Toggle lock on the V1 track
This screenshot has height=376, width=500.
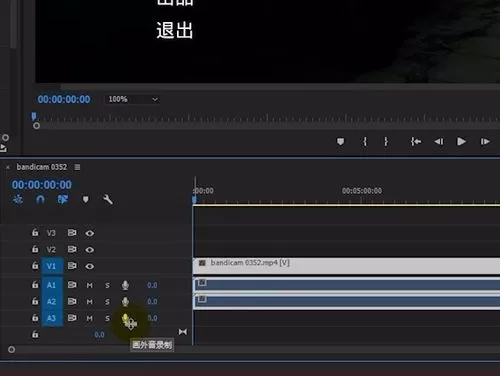[x=35, y=266]
